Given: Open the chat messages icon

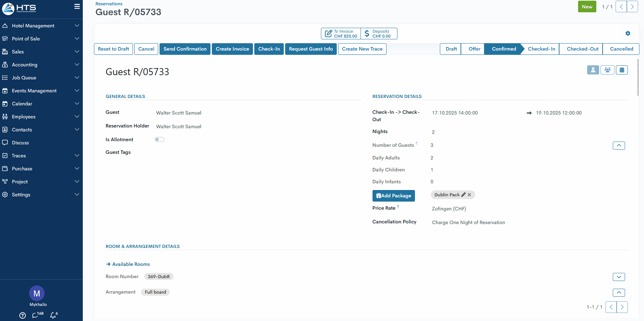Looking at the screenshot, I should [35, 315].
